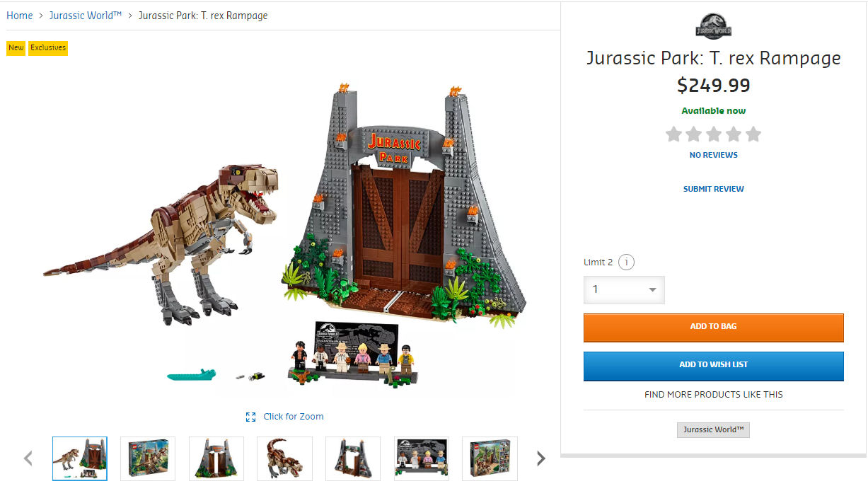The image size is (868, 491).
Task: Open the Limit 2 info icon
Action: pyautogui.click(x=626, y=262)
